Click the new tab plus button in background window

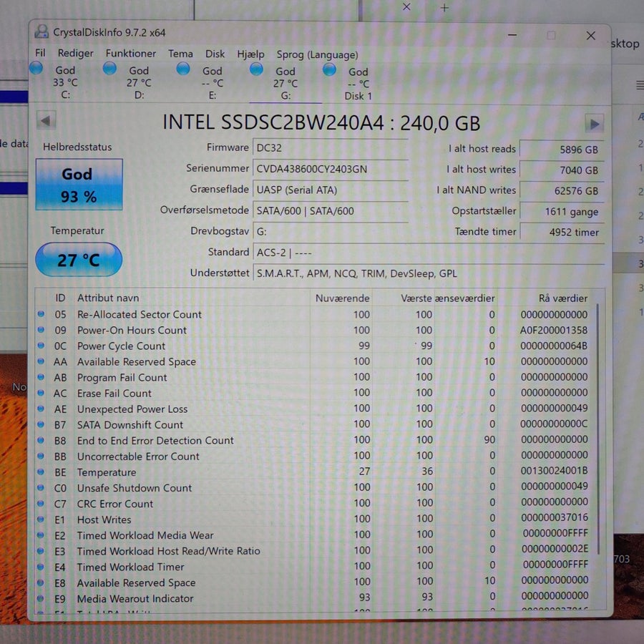[x=444, y=8]
